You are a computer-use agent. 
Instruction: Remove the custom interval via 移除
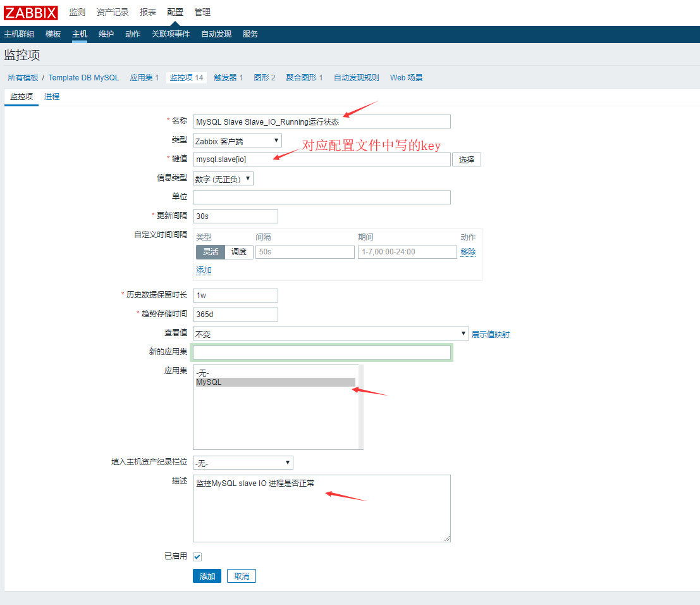click(x=468, y=252)
